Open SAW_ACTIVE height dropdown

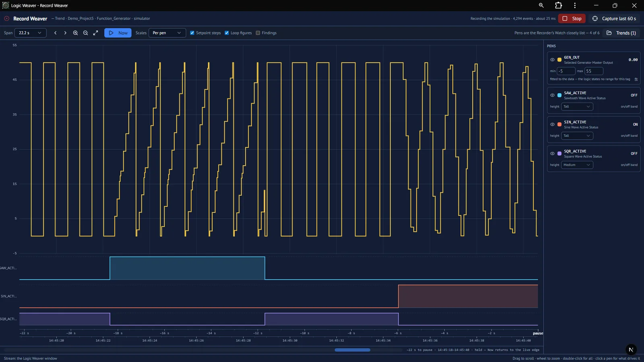tap(577, 107)
